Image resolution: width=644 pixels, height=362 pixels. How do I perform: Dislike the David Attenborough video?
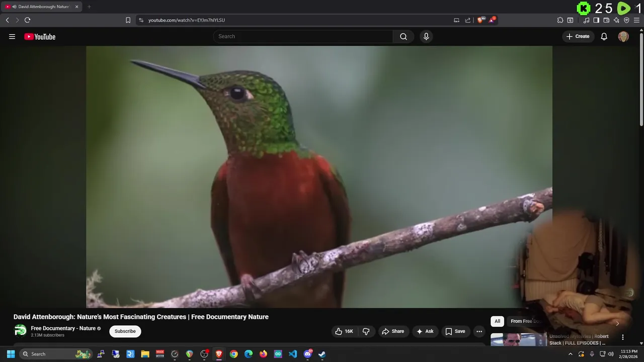pyautogui.click(x=366, y=331)
